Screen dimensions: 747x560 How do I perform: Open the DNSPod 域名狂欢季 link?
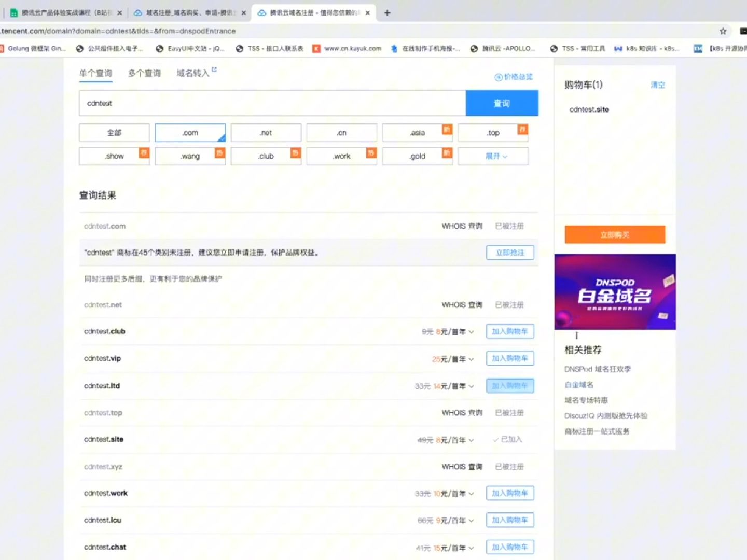coord(598,369)
